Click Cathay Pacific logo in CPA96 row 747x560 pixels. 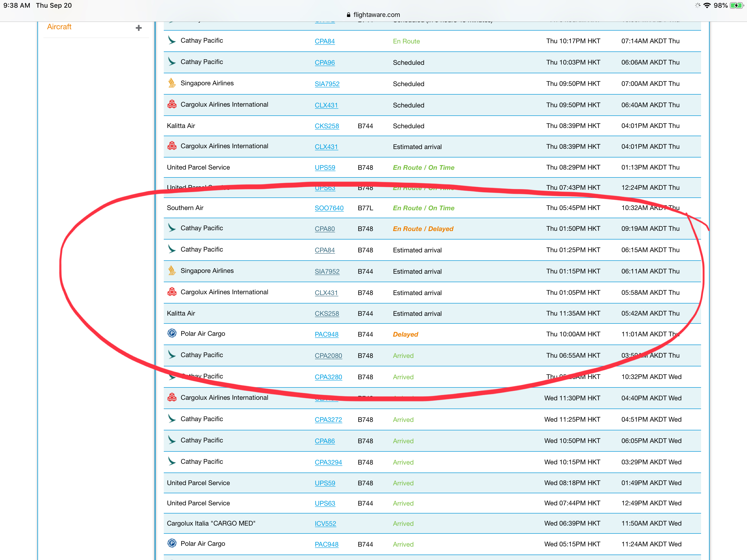click(172, 62)
